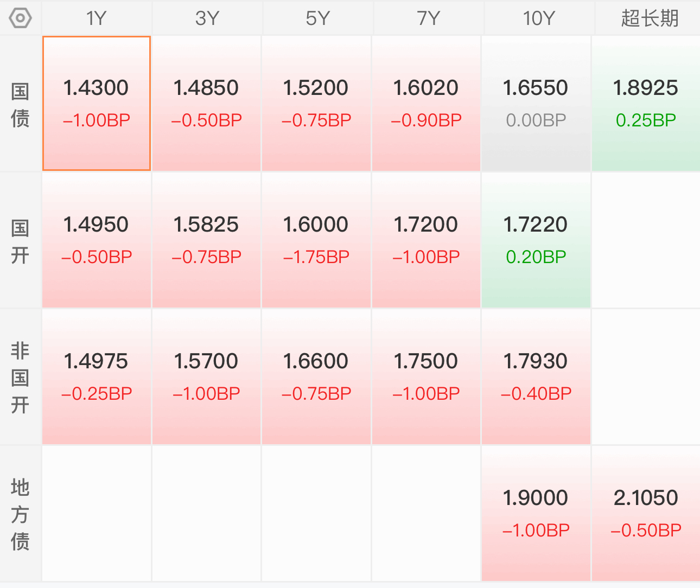Viewport: 700px width, 588px height.
Task: Select the 10Y column header
Action: pos(538,18)
